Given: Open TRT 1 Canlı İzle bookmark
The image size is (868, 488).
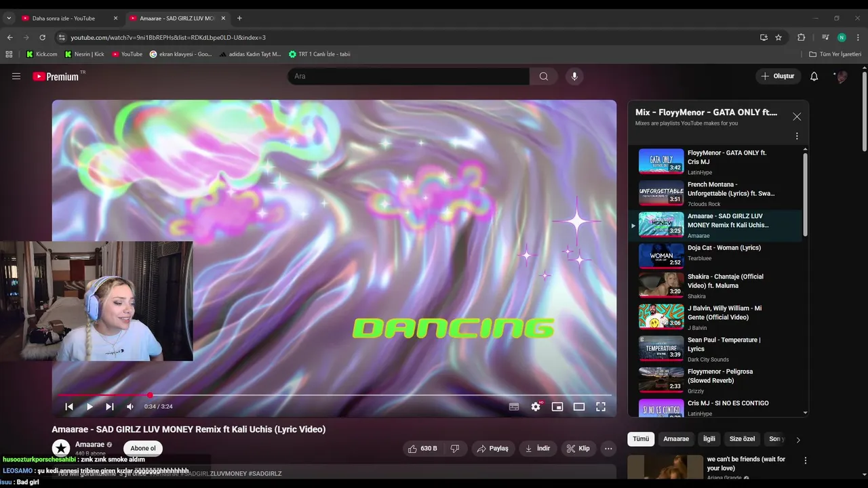Looking at the screenshot, I should tap(319, 54).
